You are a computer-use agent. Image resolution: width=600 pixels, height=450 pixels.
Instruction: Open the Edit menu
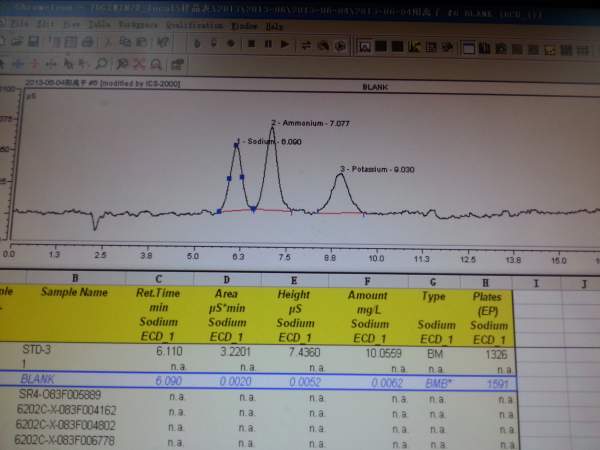click(x=45, y=25)
